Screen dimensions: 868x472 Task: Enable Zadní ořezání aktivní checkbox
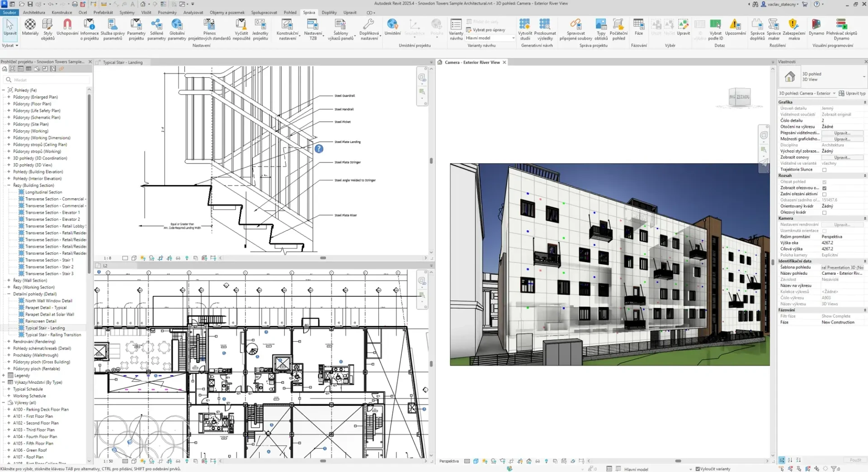click(824, 194)
